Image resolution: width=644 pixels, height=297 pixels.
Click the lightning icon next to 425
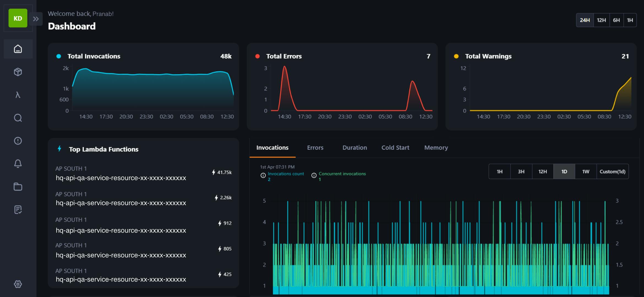pyautogui.click(x=220, y=274)
